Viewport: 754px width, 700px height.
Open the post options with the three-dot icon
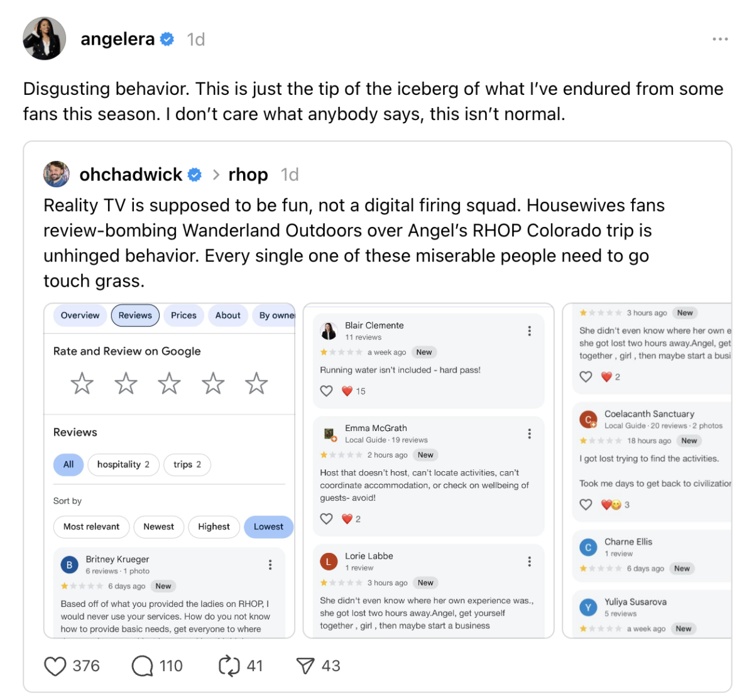click(x=720, y=38)
